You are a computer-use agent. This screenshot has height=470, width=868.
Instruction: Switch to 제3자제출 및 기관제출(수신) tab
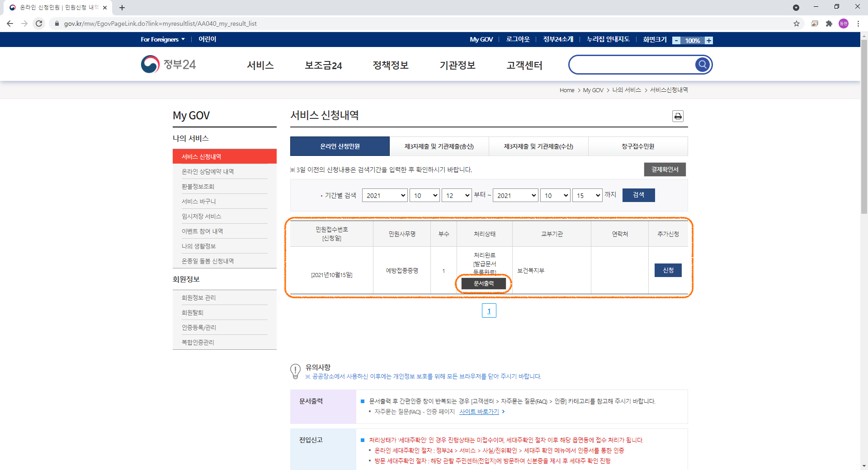538,146
